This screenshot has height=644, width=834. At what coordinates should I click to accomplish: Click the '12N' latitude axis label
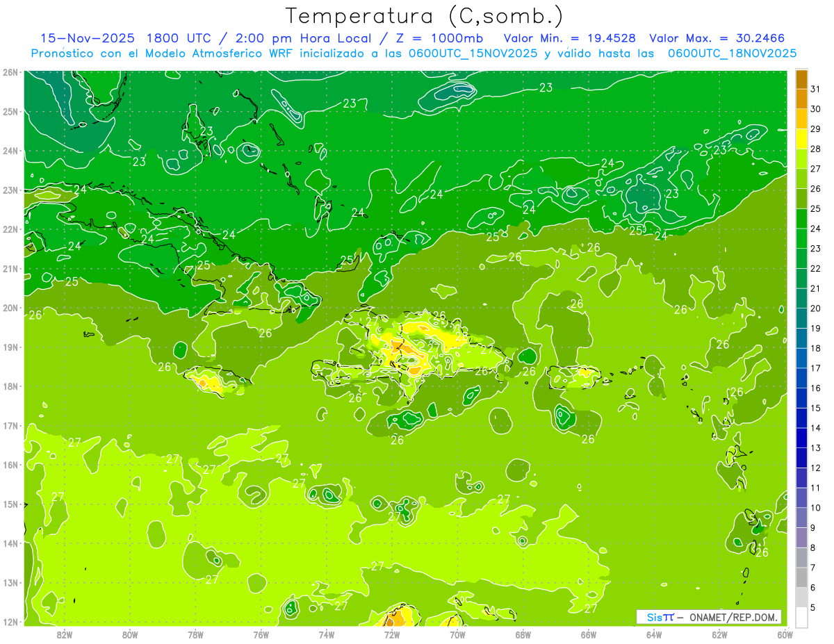tap(10, 622)
